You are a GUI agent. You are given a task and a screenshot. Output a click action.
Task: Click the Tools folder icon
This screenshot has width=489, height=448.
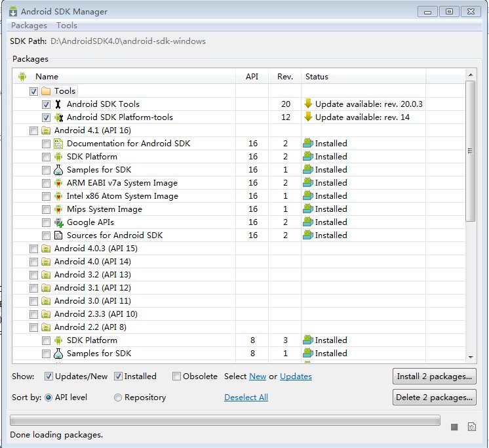(46, 91)
